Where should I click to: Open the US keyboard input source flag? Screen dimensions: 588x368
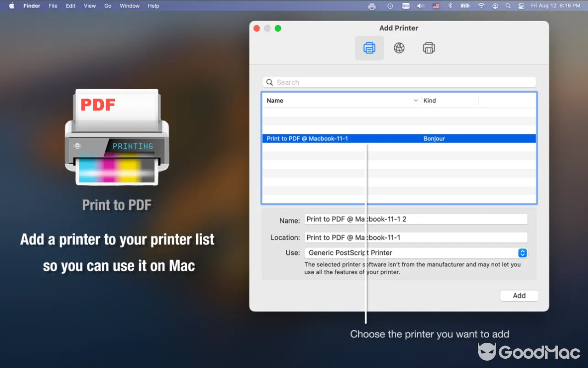(435, 6)
